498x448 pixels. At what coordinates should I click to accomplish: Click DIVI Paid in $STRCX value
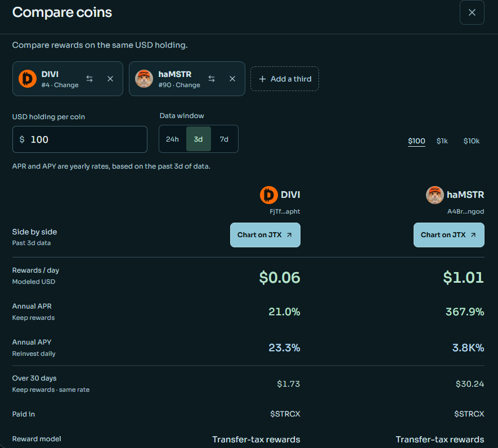pyautogui.click(x=285, y=414)
